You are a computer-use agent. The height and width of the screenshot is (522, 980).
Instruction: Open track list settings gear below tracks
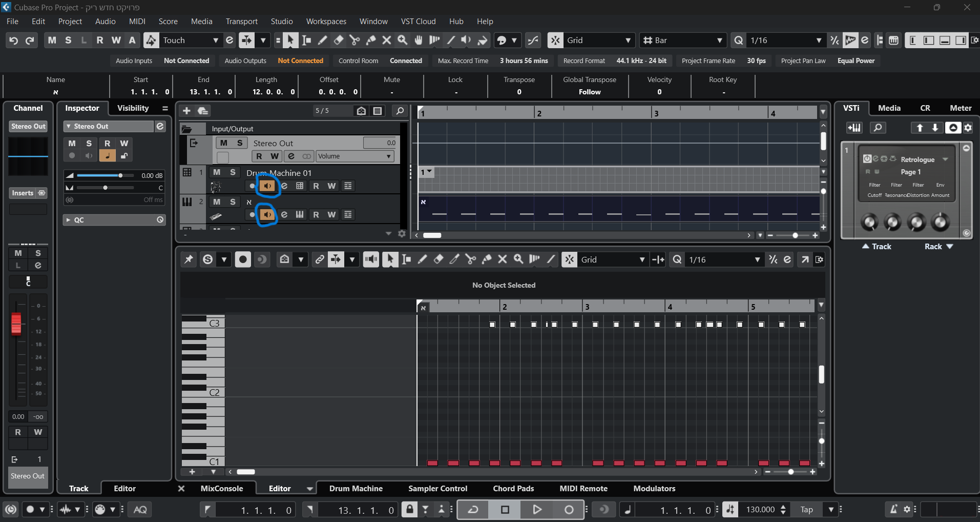click(x=402, y=234)
